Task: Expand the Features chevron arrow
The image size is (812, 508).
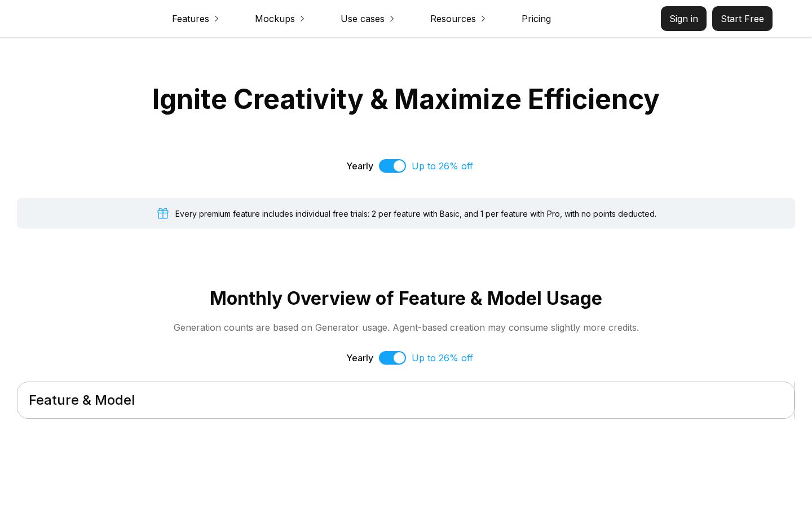Action: 216,19
